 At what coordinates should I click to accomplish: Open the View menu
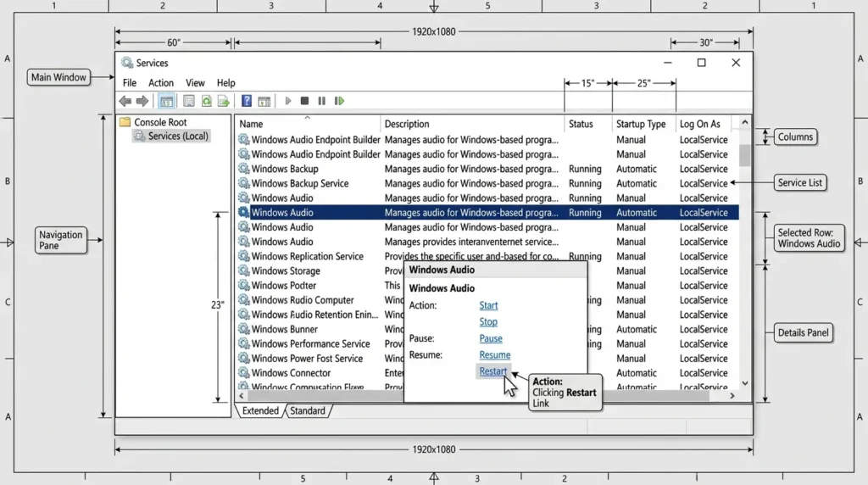point(195,83)
